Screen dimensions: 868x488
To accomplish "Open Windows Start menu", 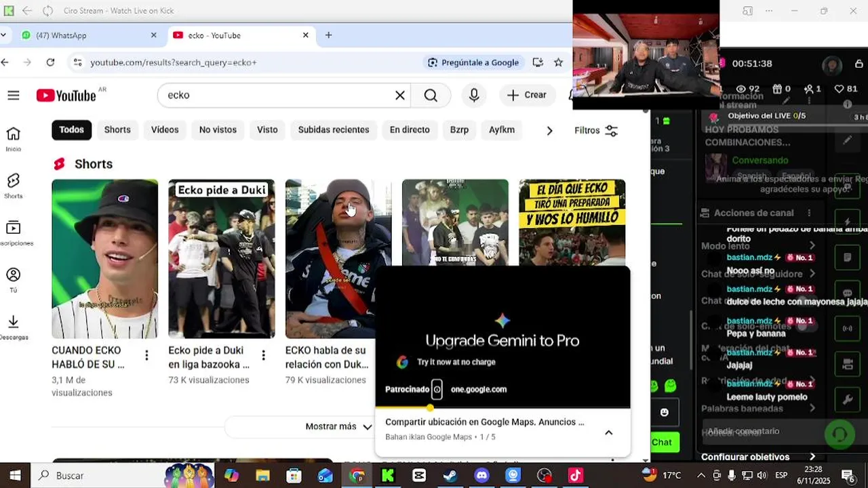I will tap(15, 476).
